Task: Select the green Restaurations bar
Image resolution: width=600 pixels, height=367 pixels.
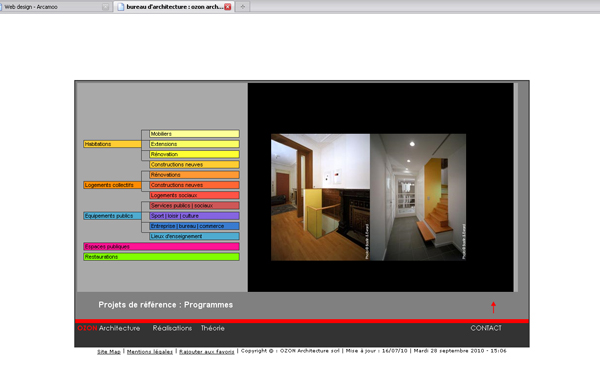Action: 161,257
